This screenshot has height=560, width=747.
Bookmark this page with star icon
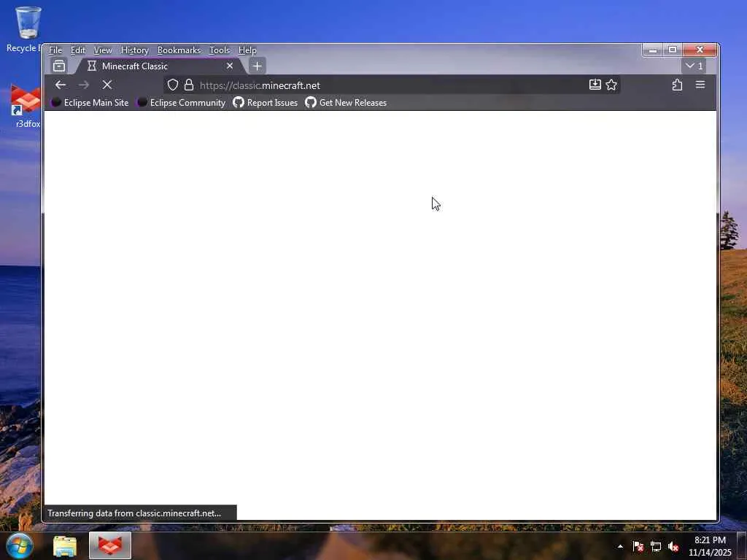pos(611,85)
